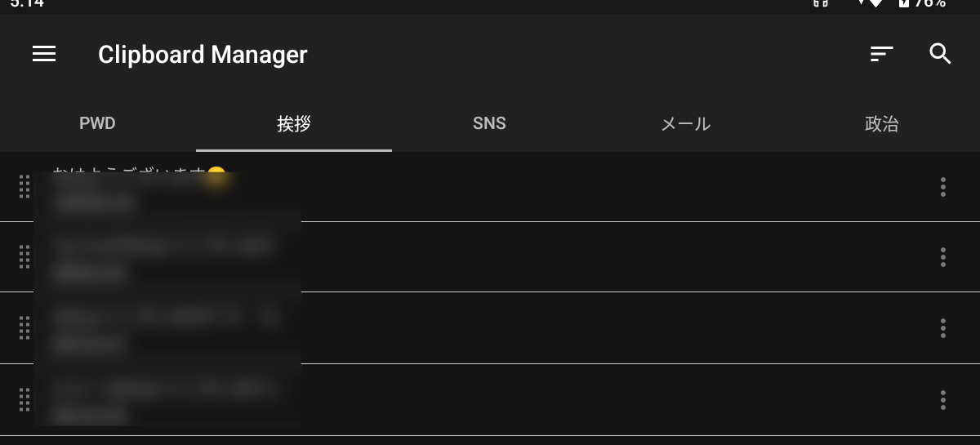This screenshot has height=445, width=980.
Task: Switch to the メール tab
Action: [x=686, y=124]
